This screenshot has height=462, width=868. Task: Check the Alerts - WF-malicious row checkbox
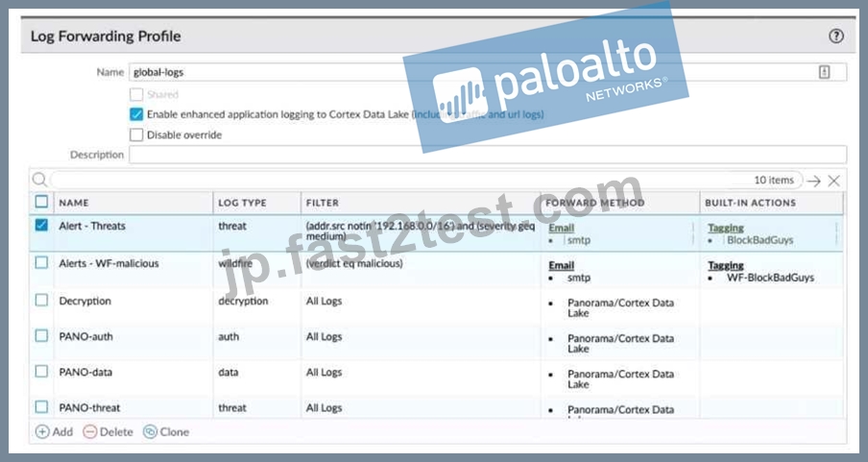click(41, 262)
